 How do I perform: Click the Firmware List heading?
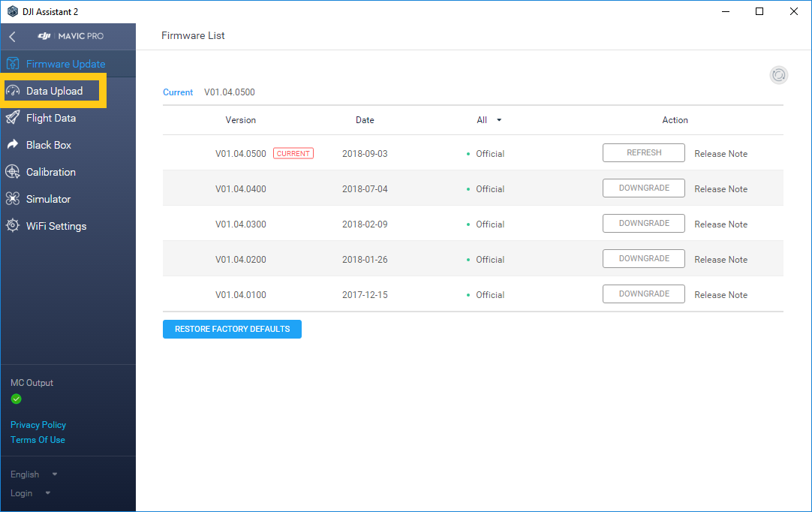click(193, 35)
